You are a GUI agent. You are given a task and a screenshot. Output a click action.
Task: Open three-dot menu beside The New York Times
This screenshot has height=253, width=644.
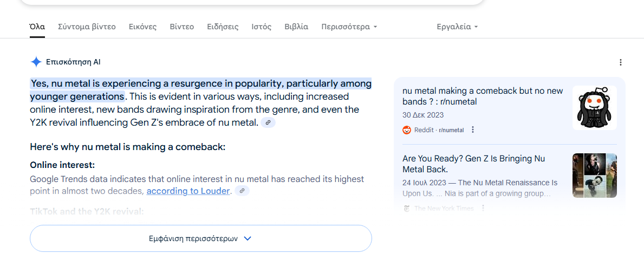pos(483,208)
